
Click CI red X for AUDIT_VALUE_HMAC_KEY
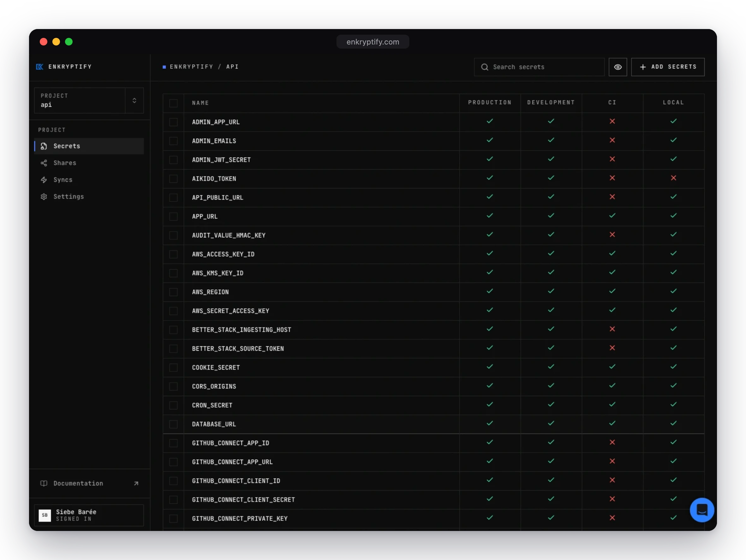tap(613, 235)
